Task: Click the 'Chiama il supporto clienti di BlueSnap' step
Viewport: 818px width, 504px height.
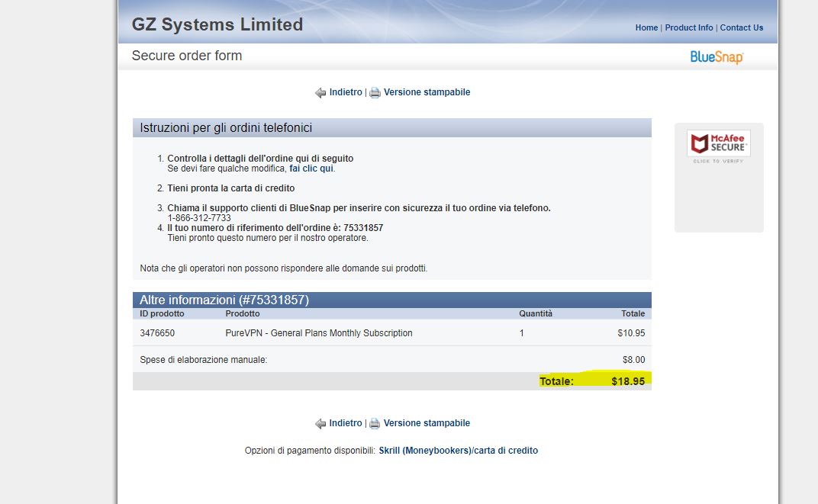Action: tap(359, 208)
